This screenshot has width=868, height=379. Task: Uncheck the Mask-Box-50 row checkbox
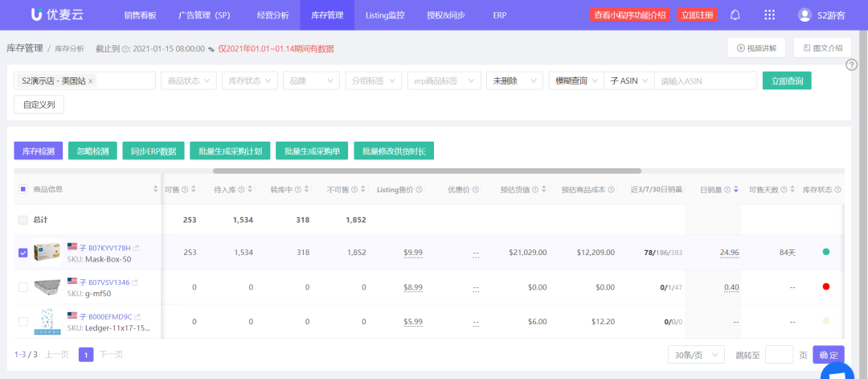(23, 253)
